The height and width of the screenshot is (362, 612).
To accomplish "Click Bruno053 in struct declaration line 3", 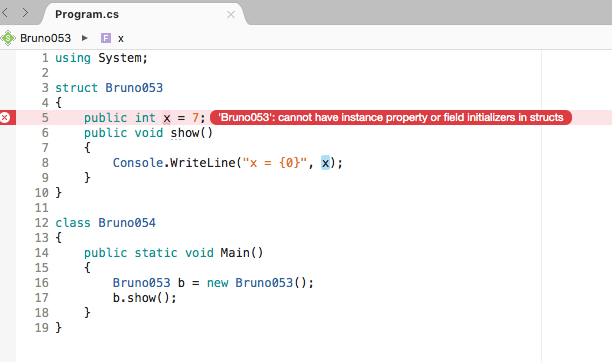I will click(x=134, y=88).
